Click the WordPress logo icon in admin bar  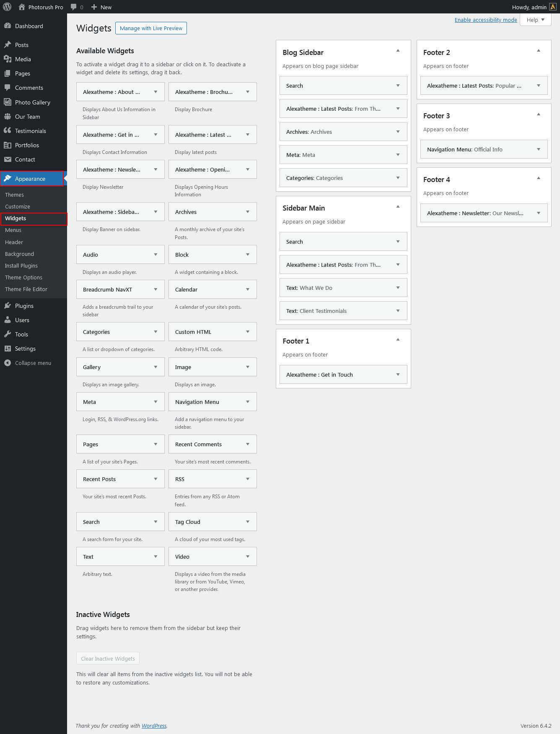click(x=7, y=7)
